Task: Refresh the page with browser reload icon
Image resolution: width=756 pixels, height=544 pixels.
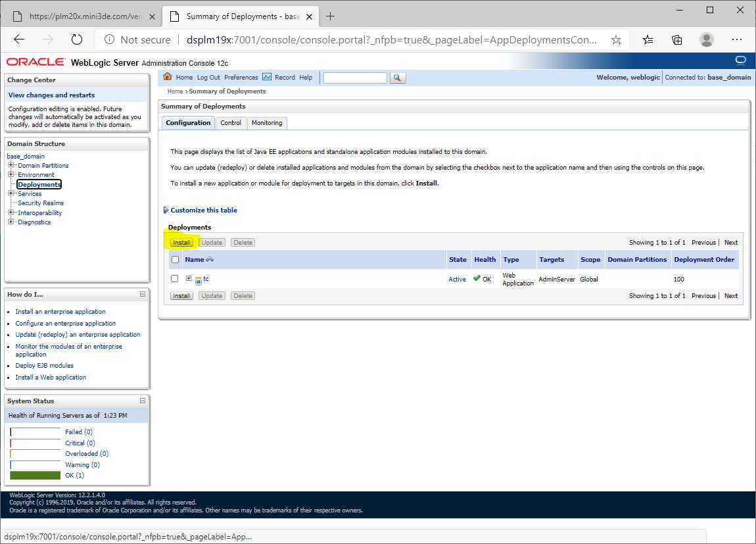Action: [x=77, y=39]
